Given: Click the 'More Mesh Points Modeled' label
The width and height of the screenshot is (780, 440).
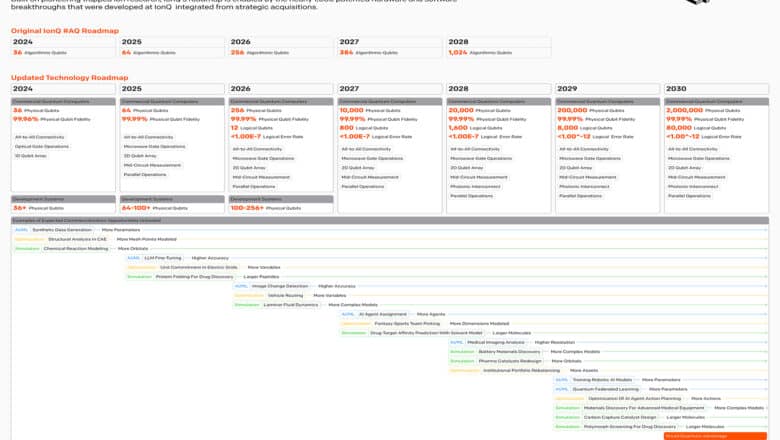Looking at the screenshot, I should (x=147, y=240).
